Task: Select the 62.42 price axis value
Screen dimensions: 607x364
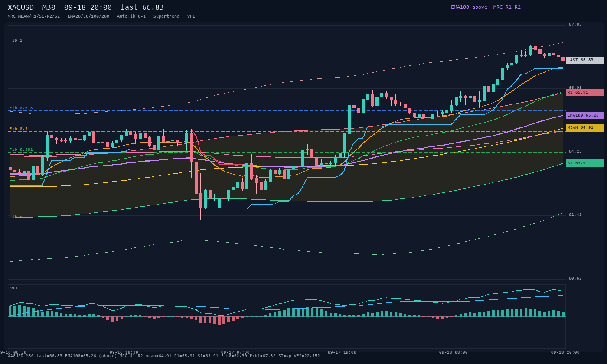Action: click(x=575, y=214)
